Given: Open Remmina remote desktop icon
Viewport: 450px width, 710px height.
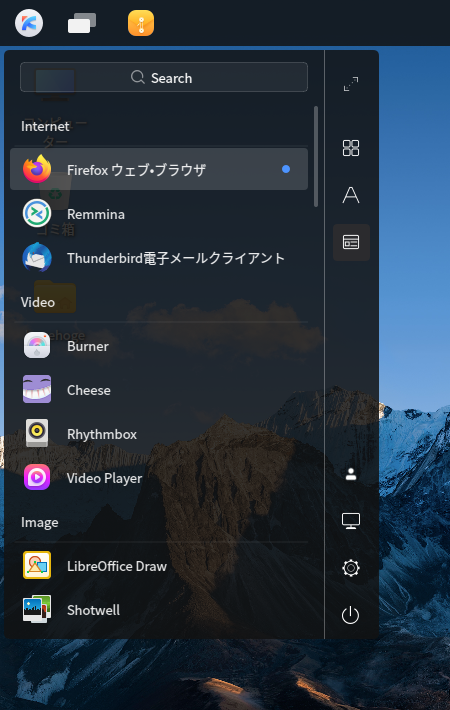Looking at the screenshot, I should [37, 213].
